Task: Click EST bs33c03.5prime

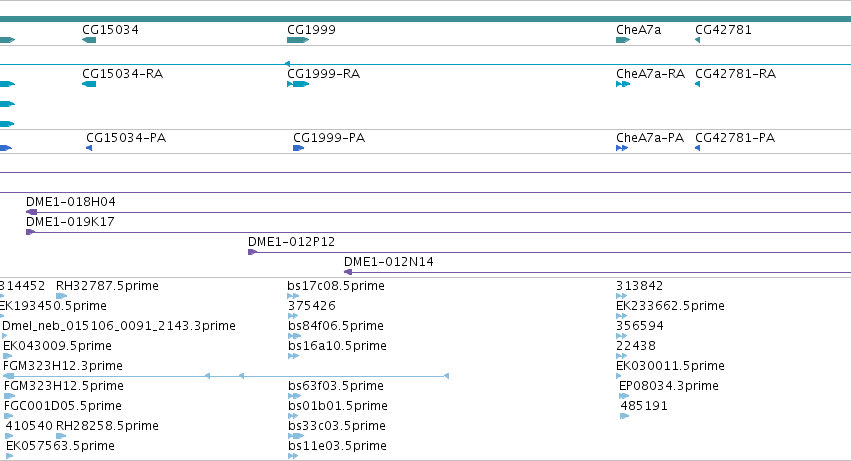Action: click(x=336, y=426)
